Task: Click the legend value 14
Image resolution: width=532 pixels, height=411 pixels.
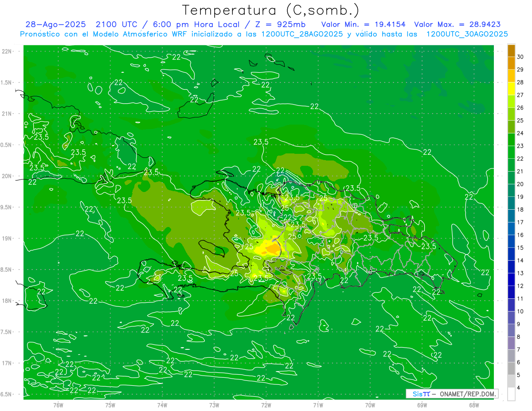Action: click(x=520, y=260)
